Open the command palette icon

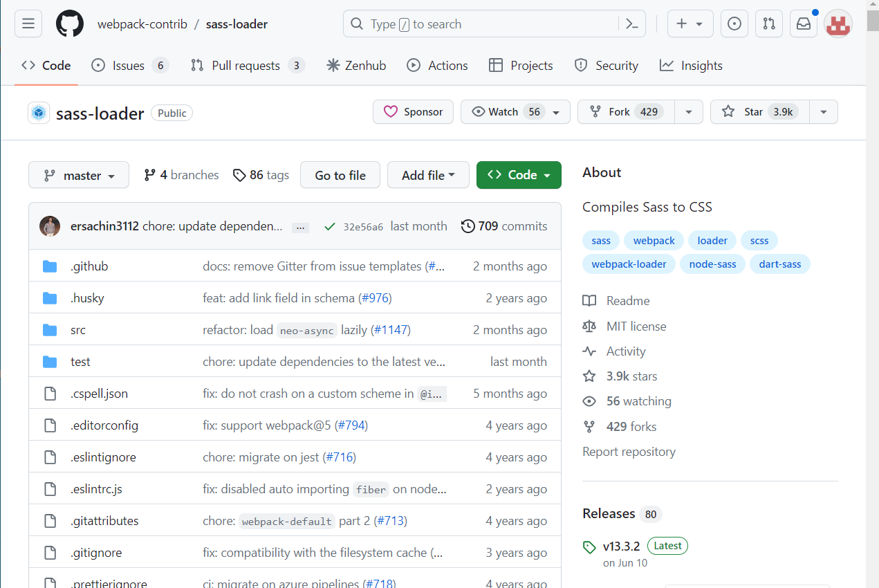pyautogui.click(x=631, y=24)
